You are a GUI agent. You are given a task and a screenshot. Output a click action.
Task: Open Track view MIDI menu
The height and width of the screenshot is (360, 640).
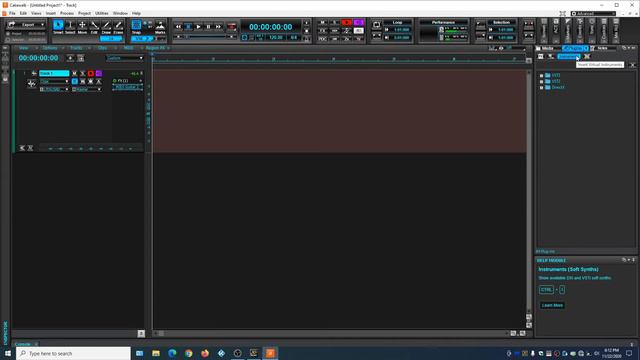[x=128, y=48]
